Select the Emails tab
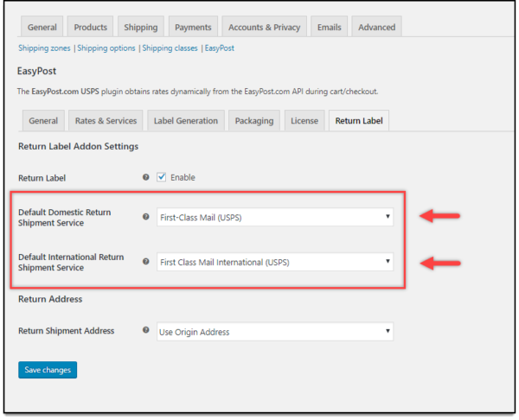 [329, 28]
